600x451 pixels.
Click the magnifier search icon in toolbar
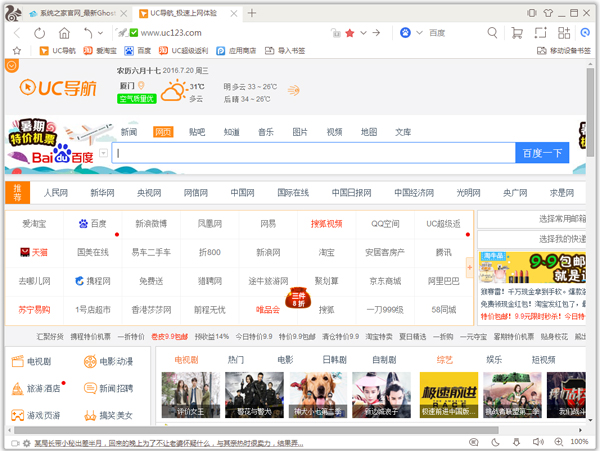492,33
